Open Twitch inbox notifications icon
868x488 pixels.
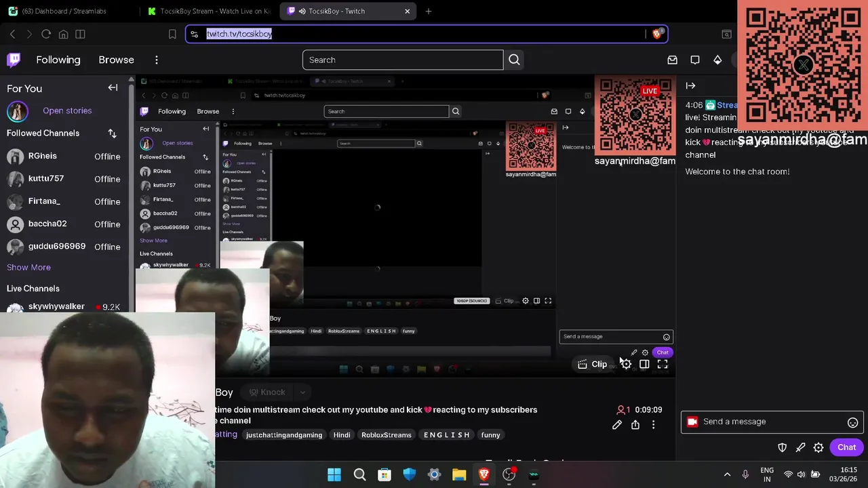tap(672, 60)
